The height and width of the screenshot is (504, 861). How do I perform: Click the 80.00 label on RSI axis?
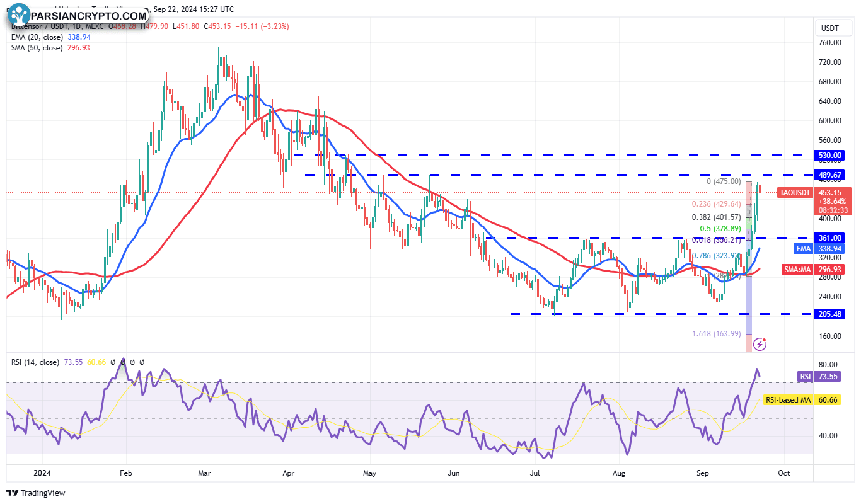[828, 365]
